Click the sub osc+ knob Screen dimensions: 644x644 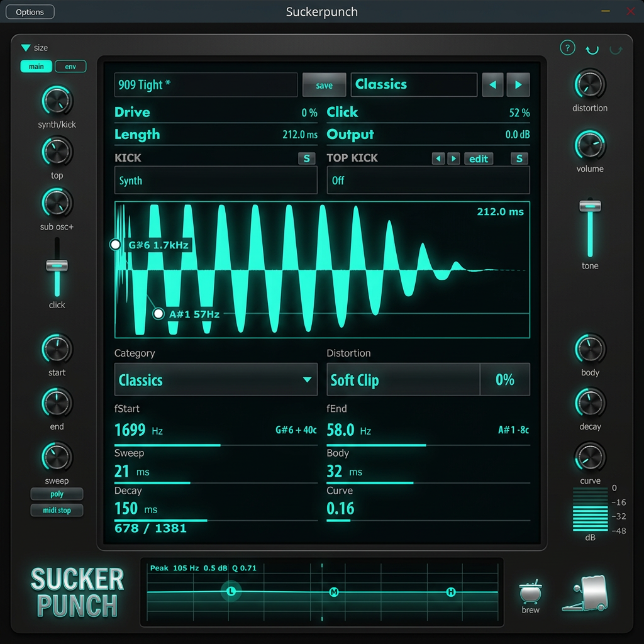tap(57, 203)
